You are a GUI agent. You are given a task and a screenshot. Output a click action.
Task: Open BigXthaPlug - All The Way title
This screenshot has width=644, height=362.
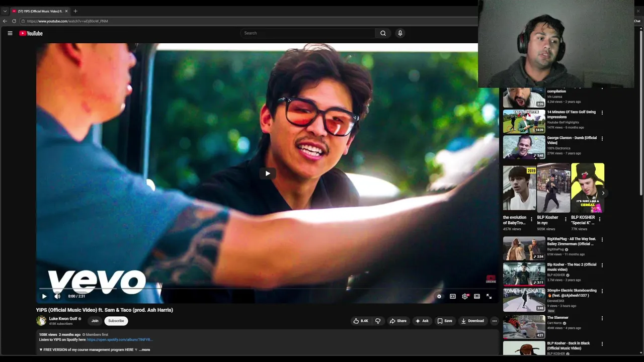pos(572,241)
